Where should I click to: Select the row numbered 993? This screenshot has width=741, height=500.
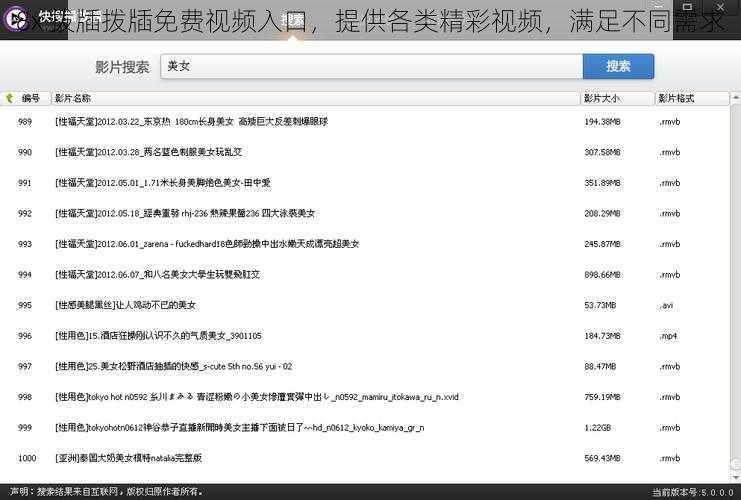click(x=364, y=244)
